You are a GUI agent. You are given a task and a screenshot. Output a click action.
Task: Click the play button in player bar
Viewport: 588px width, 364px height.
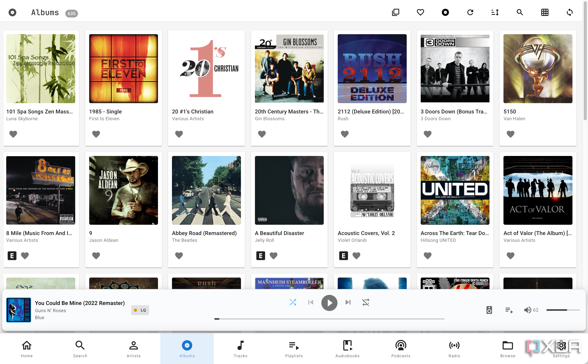pos(329,303)
